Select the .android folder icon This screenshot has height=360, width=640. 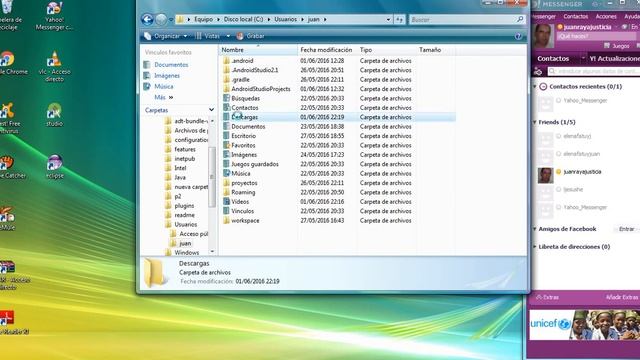tap(227, 60)
